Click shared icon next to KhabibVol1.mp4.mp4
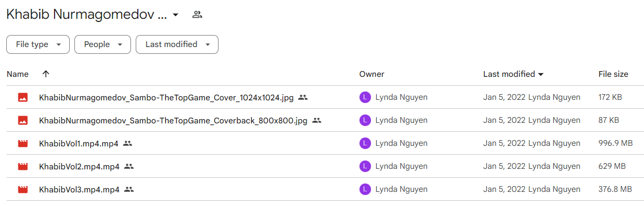 [128, 143]
